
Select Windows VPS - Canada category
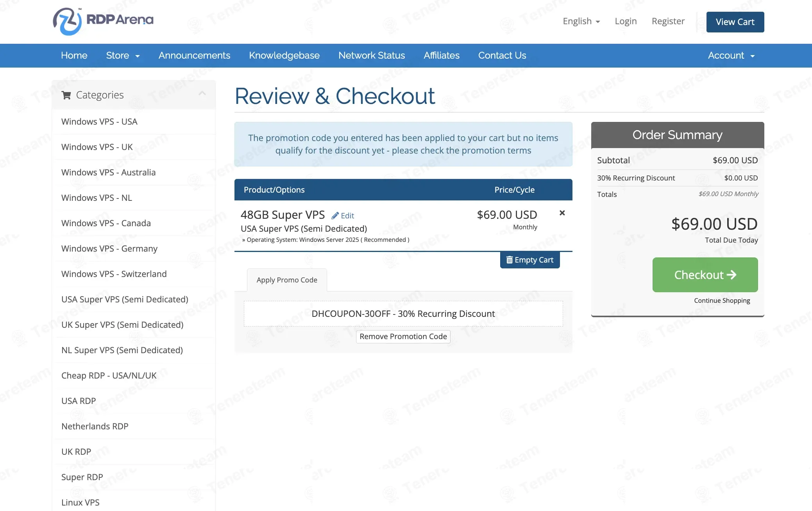tap(134, 223)
